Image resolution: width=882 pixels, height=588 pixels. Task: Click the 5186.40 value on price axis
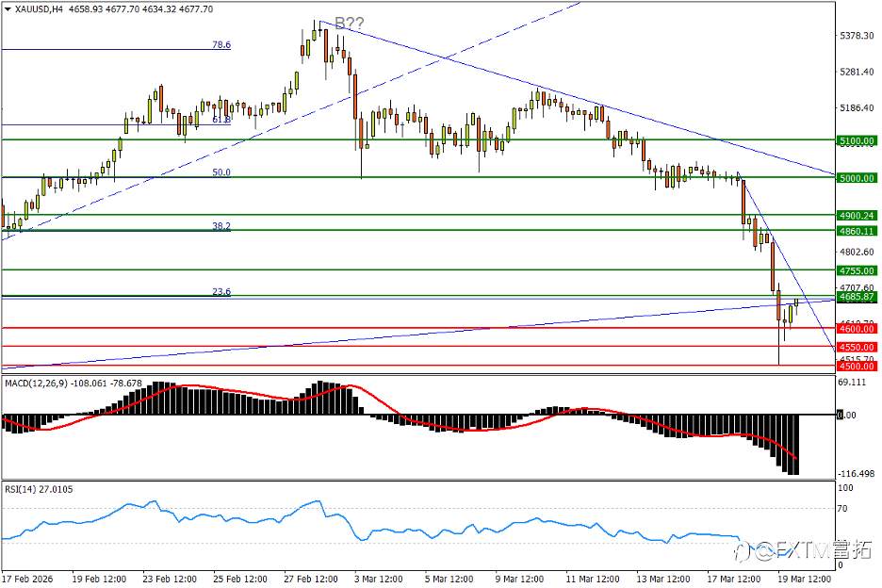pos(857,107)
